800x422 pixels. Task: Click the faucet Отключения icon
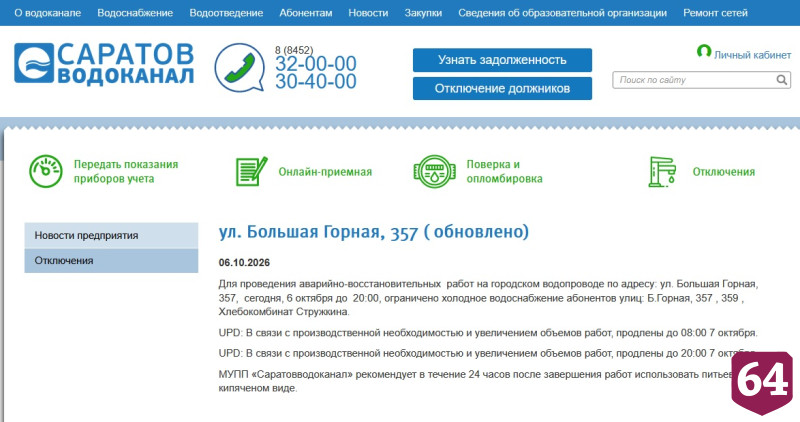click(x=662, y=171)
